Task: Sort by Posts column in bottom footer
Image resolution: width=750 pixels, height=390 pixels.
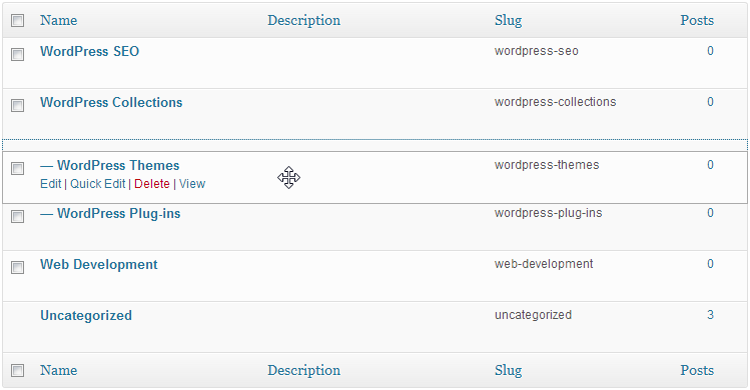Action: 697,370
